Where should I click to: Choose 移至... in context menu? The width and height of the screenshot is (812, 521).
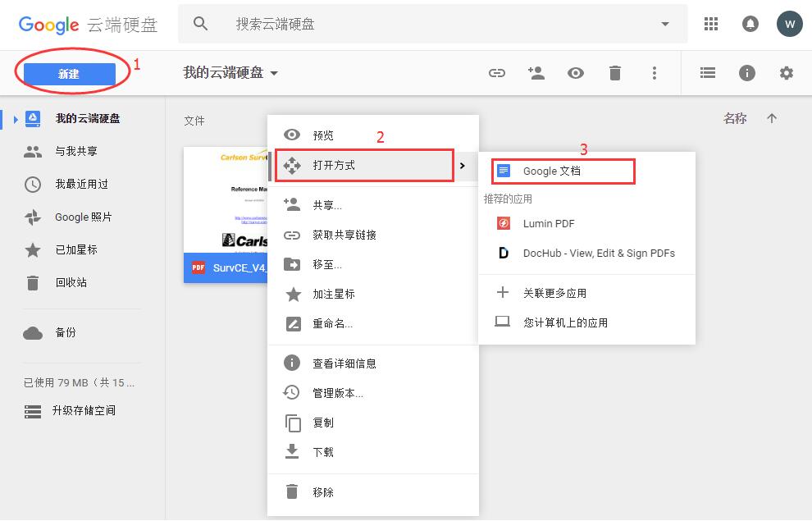click(373, 265)
